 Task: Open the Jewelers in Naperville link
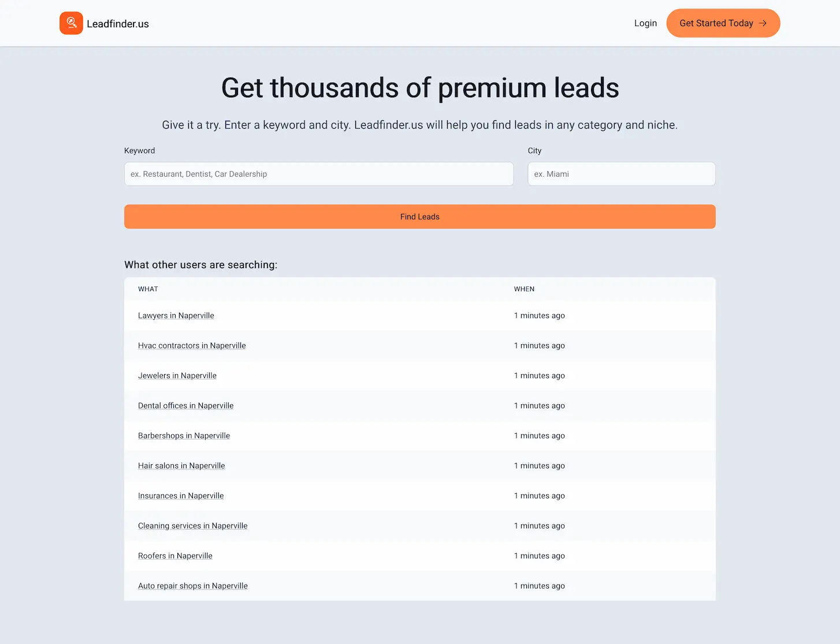pos(177,375)
